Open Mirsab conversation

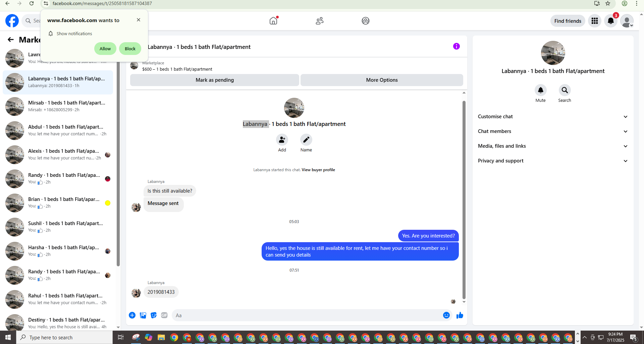pos(58,107)
